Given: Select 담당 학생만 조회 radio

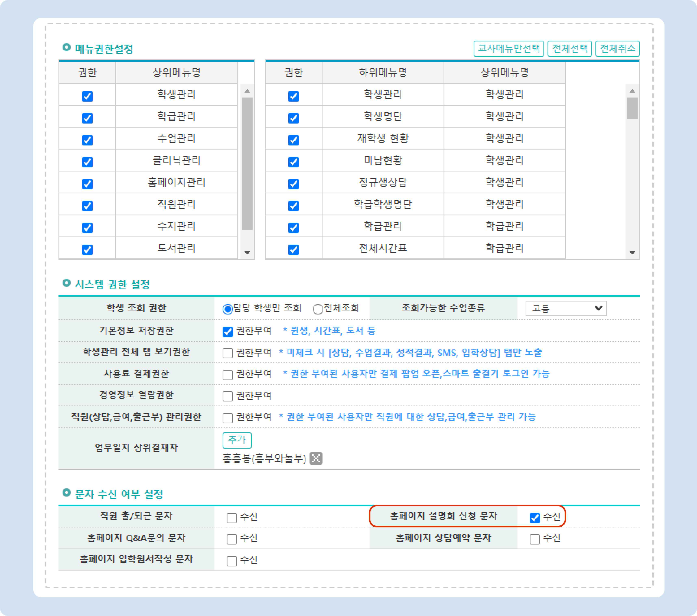Looking at the screenshot, I should coord(227,309).
